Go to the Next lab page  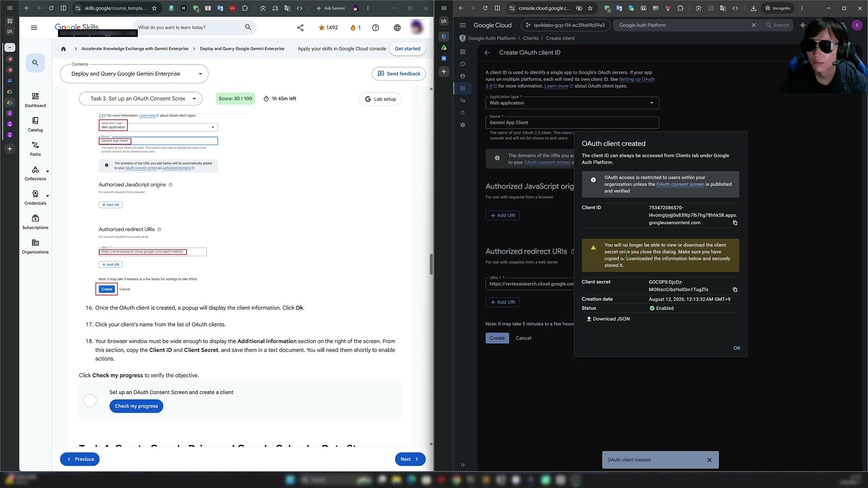[x=410, y=459]
